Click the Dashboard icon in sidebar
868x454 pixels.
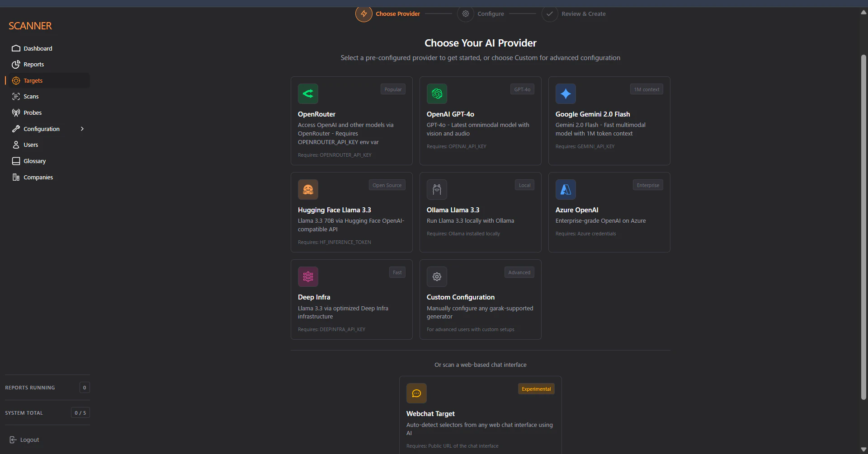pos(16,48)
